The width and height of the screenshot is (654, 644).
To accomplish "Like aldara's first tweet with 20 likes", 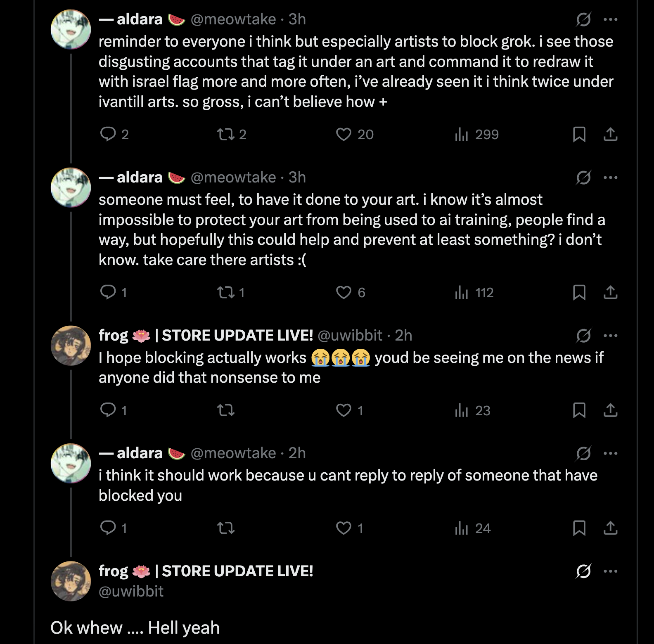I will [x=344, y=135].
